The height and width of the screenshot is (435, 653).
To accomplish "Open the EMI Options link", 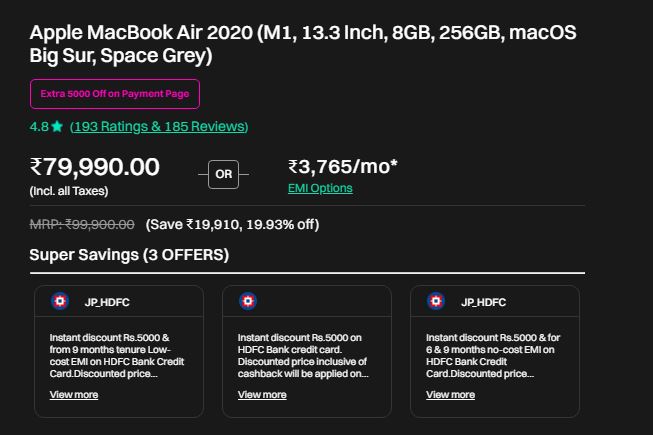I will pos(320,188).
